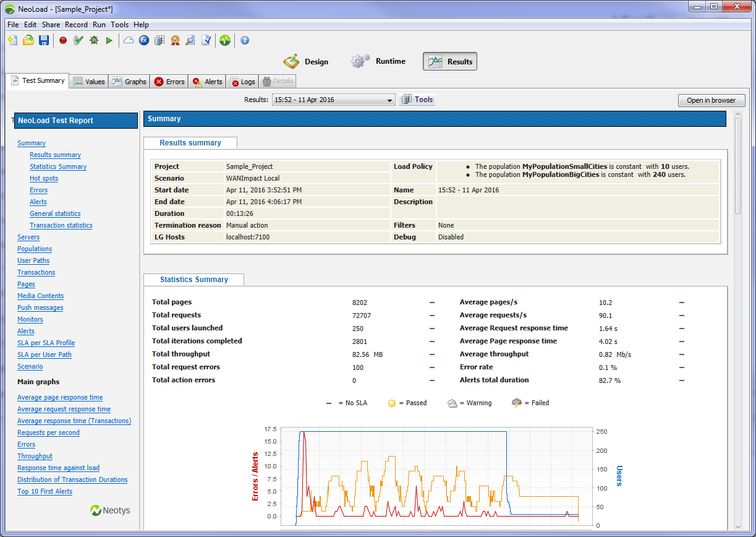Open Errors link under Summary
756x537 pixels.
(38, 190)
